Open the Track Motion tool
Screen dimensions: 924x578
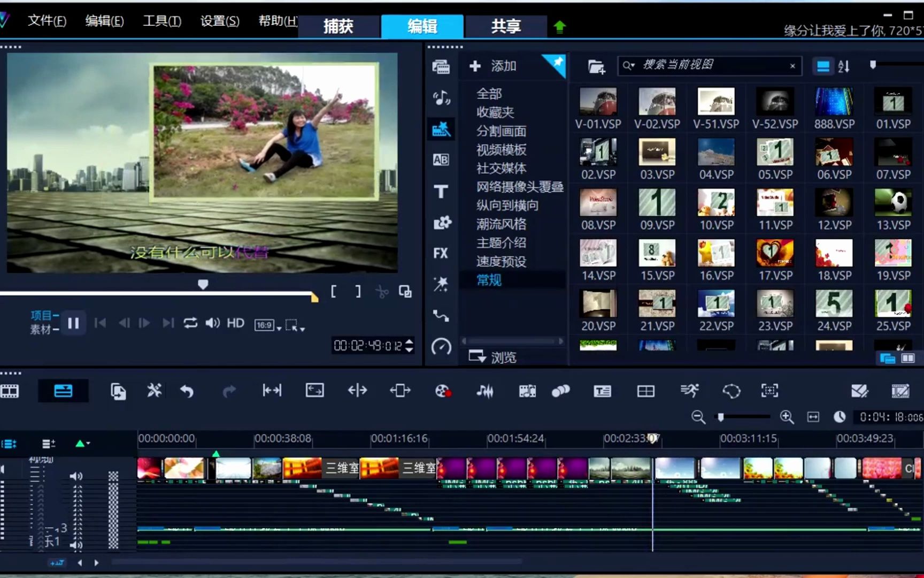pos(731,391)
